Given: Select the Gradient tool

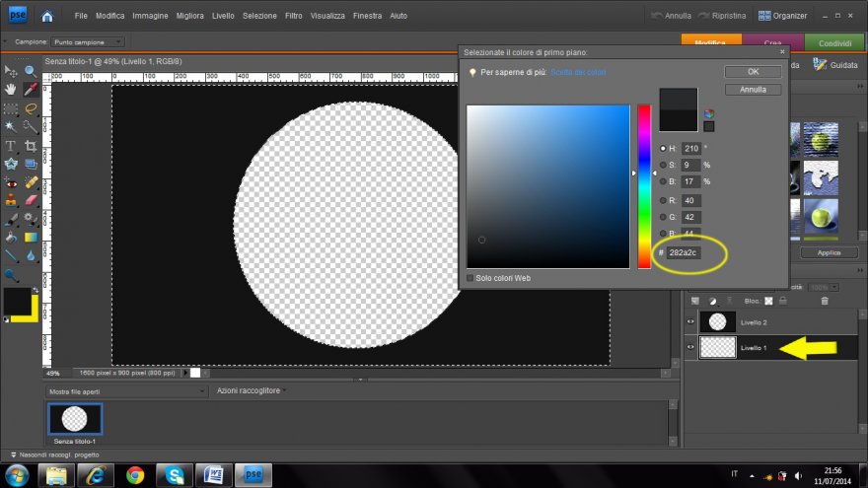Looking at the screenshot, I should coord(31,238).
